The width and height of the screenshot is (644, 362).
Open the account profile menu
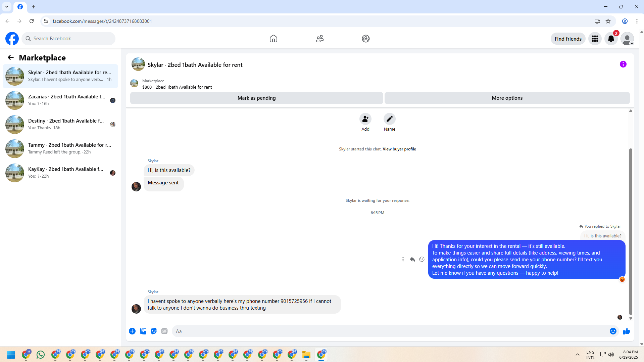tap(627, 39)
